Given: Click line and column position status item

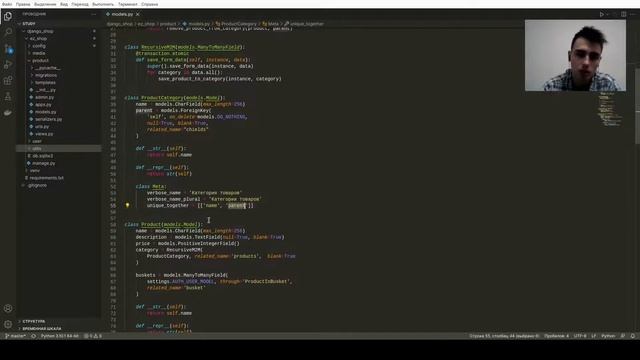Looking at the screenshot, I should (504, 336).
